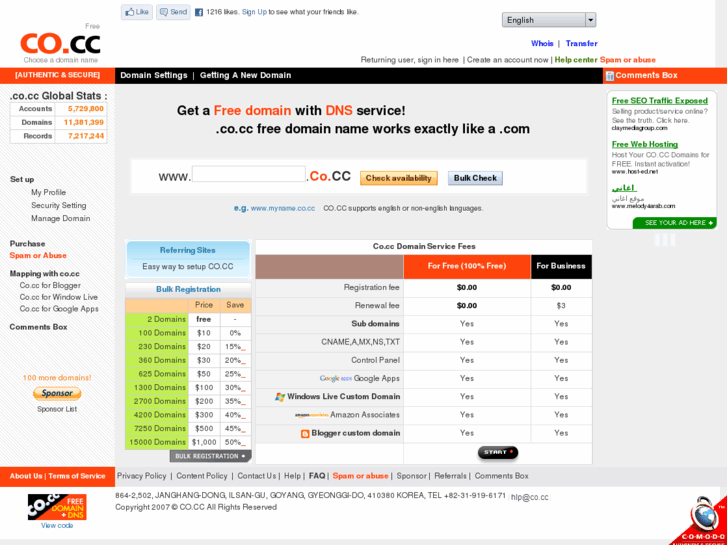Click the Amazon Associates logo
Screen dimensions: 727x545
[x=312, y=415]
